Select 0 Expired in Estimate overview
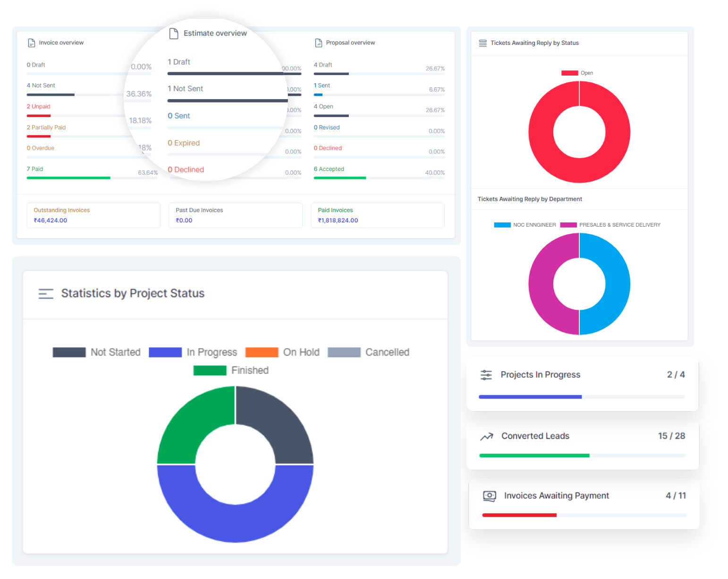 click(184, 143)
